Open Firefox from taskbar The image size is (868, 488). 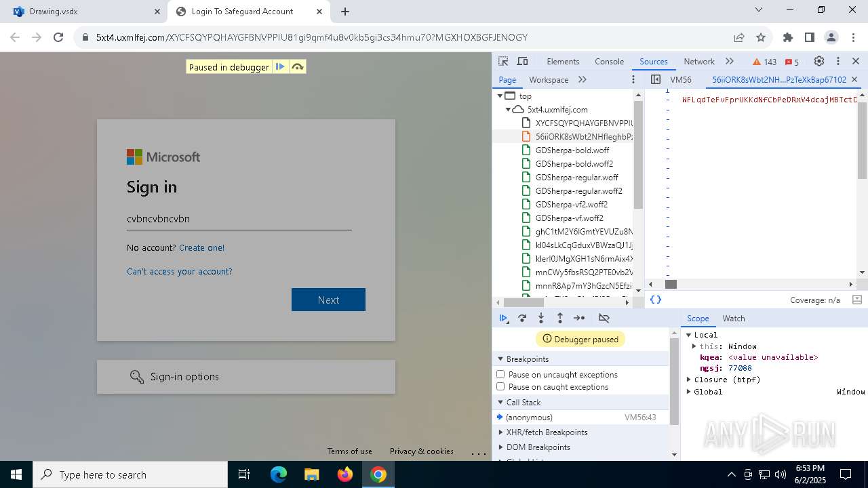[x=344, y=474]
